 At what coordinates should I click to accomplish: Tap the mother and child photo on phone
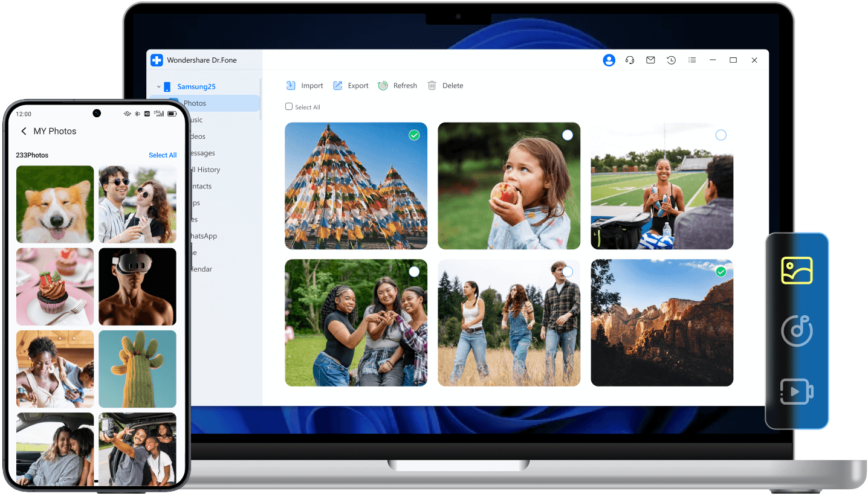55,369
